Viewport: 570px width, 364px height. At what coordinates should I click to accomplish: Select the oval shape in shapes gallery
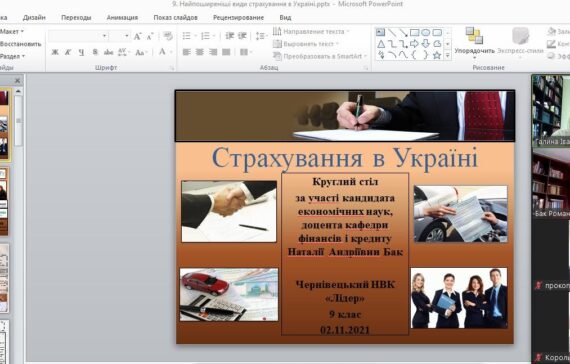pyautogui.click(x=426, y=33)
